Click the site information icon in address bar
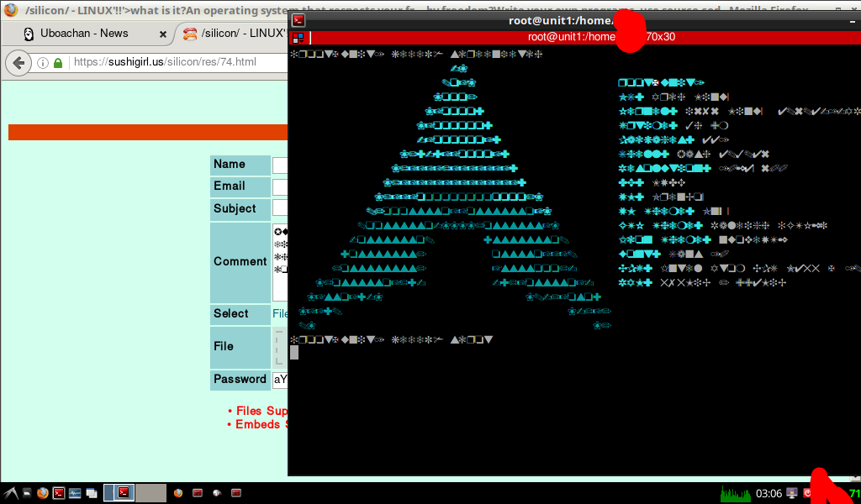Screen dimensions: 861x504 point(43,63)
